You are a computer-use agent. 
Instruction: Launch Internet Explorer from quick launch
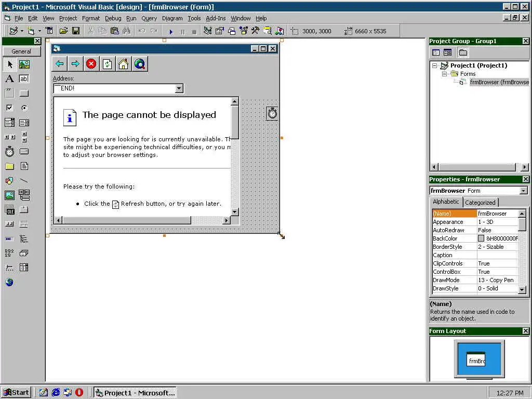pos(56,393)
